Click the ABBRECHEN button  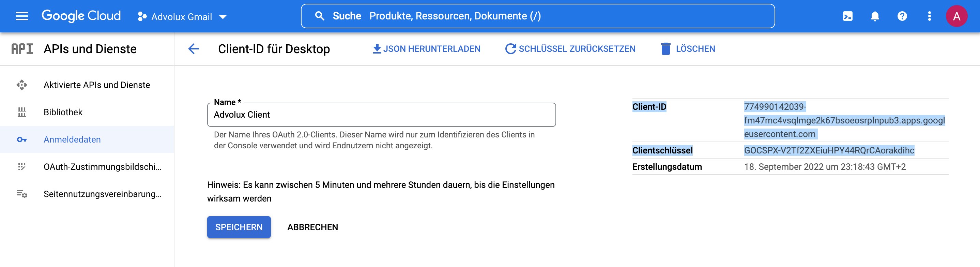(312, 227)
